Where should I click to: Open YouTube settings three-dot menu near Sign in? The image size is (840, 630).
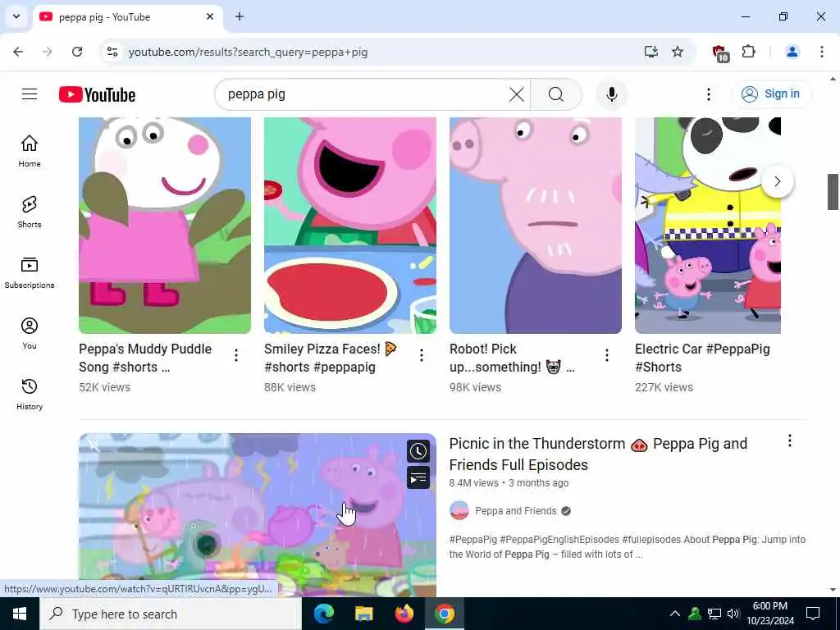click(x=708, y=94)
